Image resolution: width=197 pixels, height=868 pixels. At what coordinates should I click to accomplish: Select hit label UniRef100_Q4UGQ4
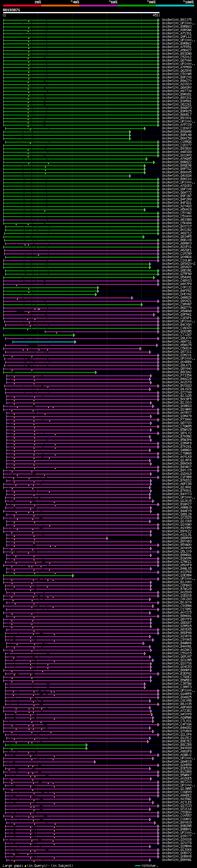pyautogui.click(x=177, y=176)
